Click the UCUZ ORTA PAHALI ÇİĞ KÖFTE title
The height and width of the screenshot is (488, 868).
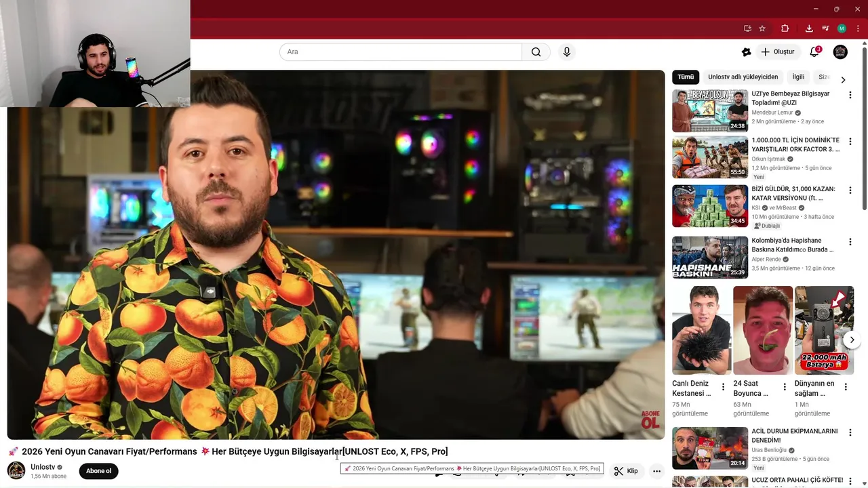[x=797, y=480]
